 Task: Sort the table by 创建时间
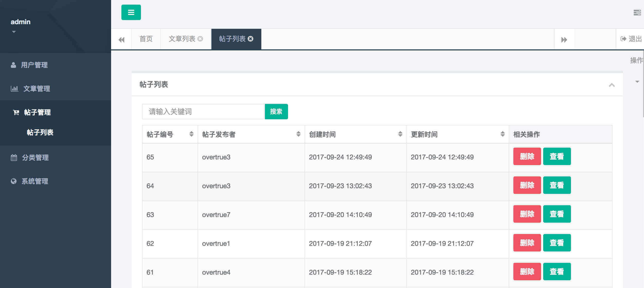pos(400,134)
